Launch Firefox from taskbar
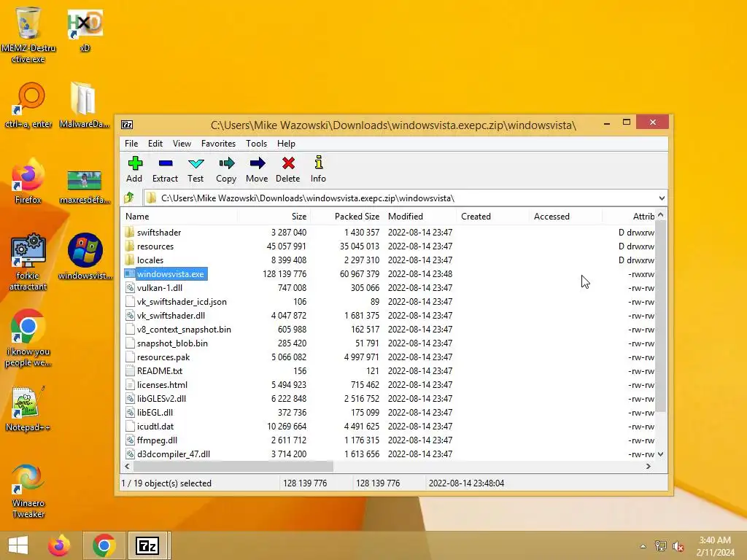The image size is (747, 560). (59, 545)
